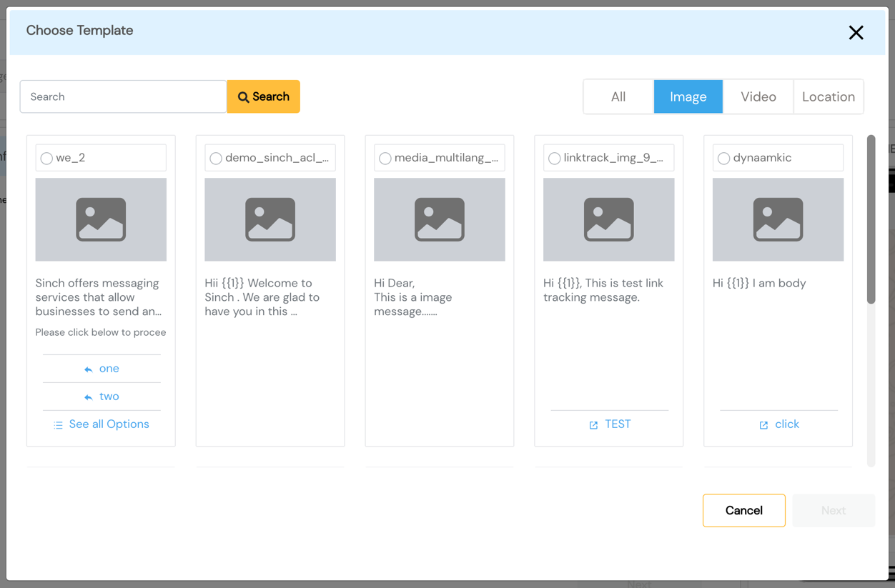
Task: Focus the template Search input field
Action: coord(123,96)
